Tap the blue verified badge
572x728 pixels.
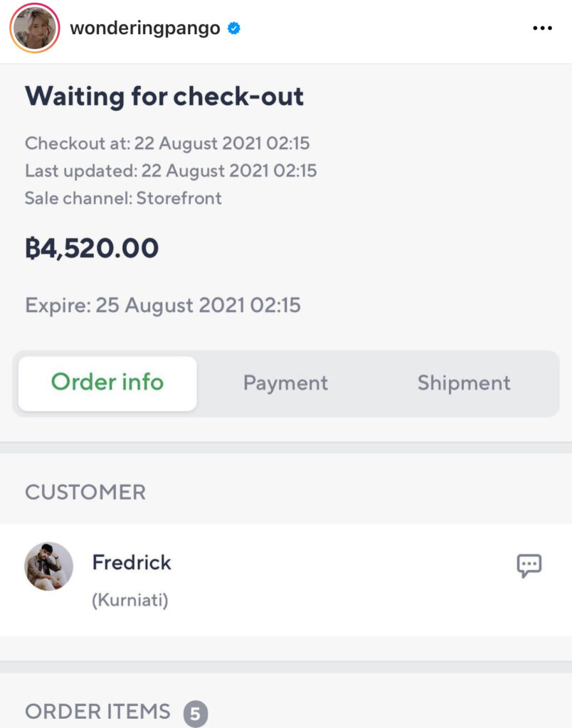(x=233, y=28)
